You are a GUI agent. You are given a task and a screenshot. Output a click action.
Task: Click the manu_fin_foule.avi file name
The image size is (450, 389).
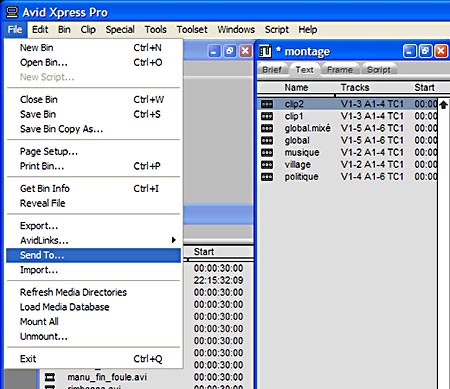(107, 377)
